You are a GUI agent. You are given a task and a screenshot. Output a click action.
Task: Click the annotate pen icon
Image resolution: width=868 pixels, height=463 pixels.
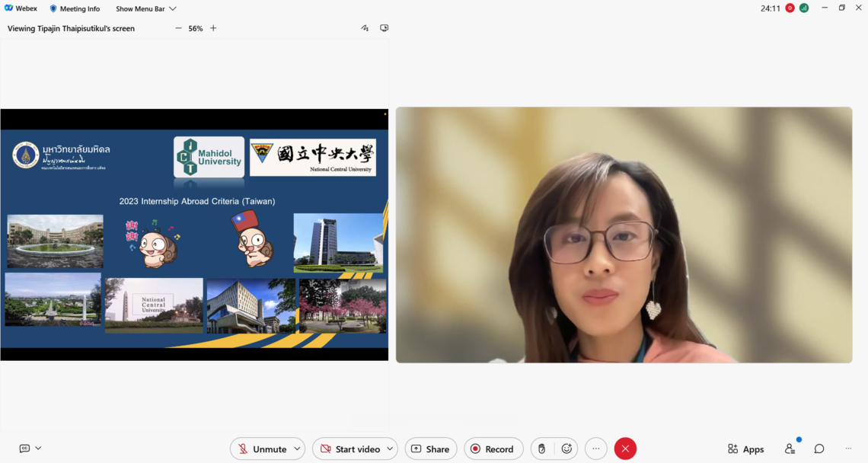365,28
